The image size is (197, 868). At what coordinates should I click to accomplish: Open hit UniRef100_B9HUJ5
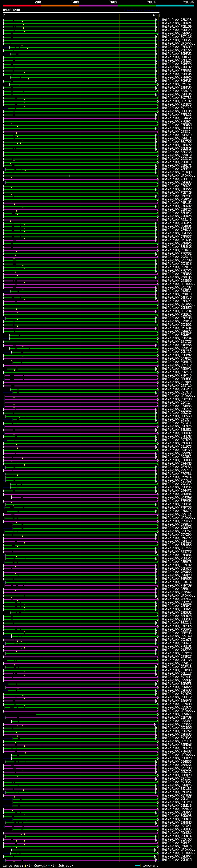click(177, 362)
